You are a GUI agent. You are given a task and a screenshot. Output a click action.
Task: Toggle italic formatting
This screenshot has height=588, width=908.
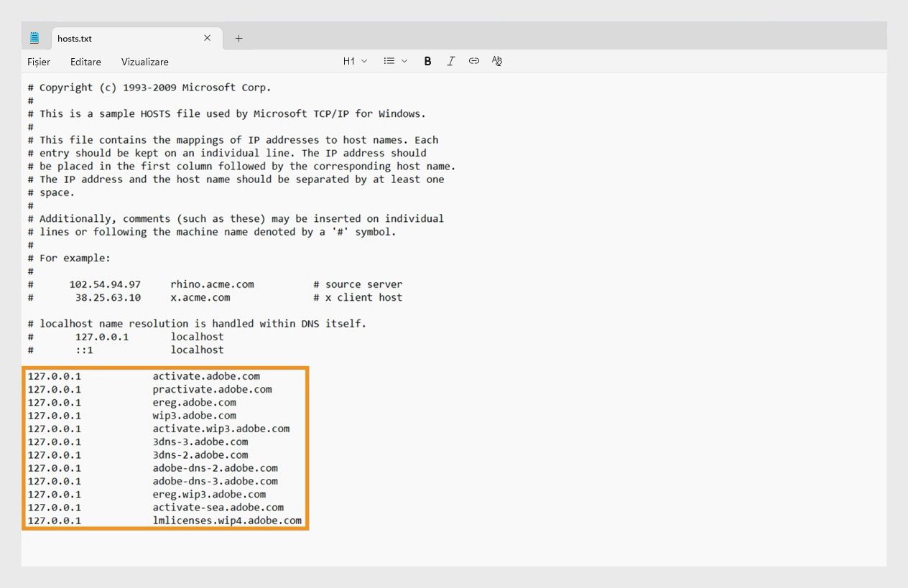pos(450,62)
